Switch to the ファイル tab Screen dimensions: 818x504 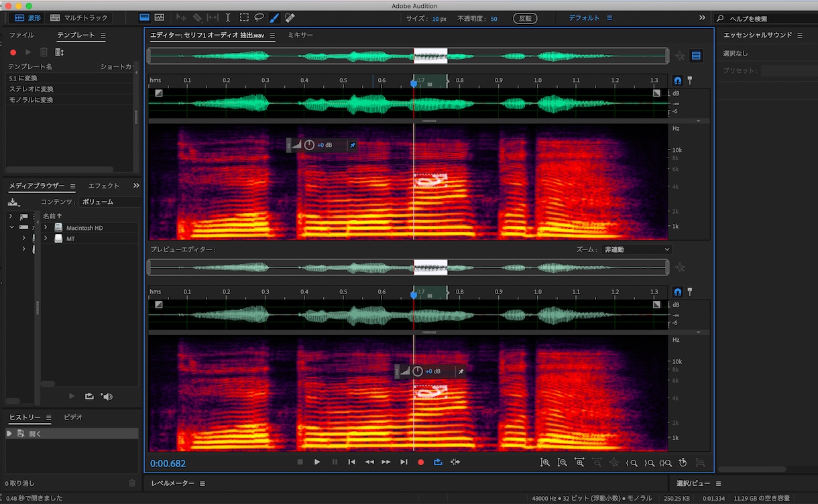[21, 35]
